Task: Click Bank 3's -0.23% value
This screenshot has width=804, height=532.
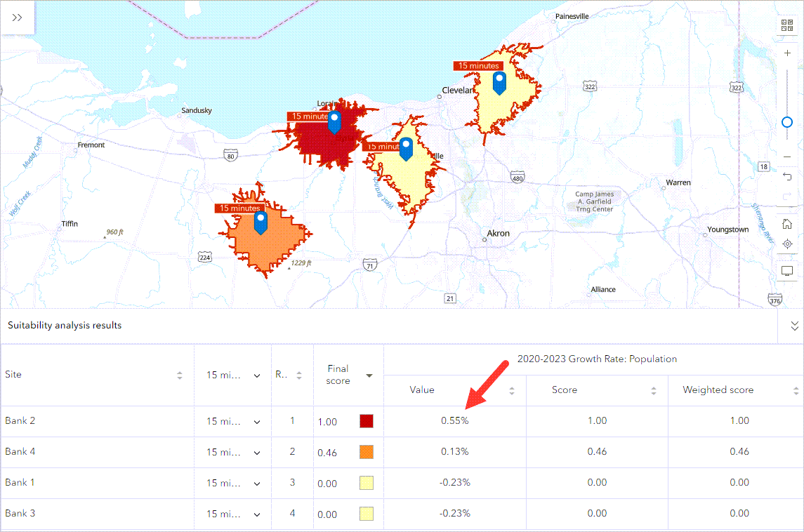Action: point(455,513)
